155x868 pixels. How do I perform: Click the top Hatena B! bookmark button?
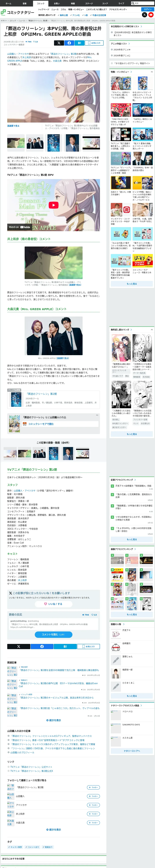[79, 43]
